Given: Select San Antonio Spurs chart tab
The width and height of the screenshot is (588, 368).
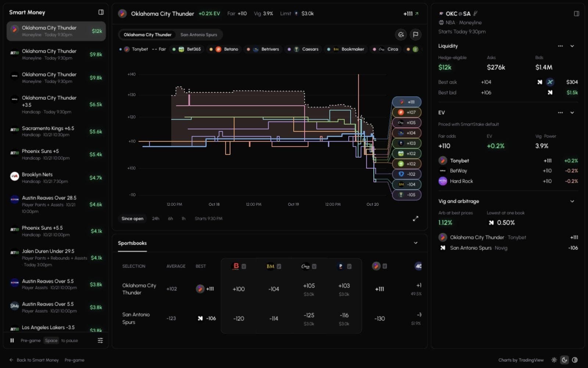Looking at the screenshot, I should point(199,35).
